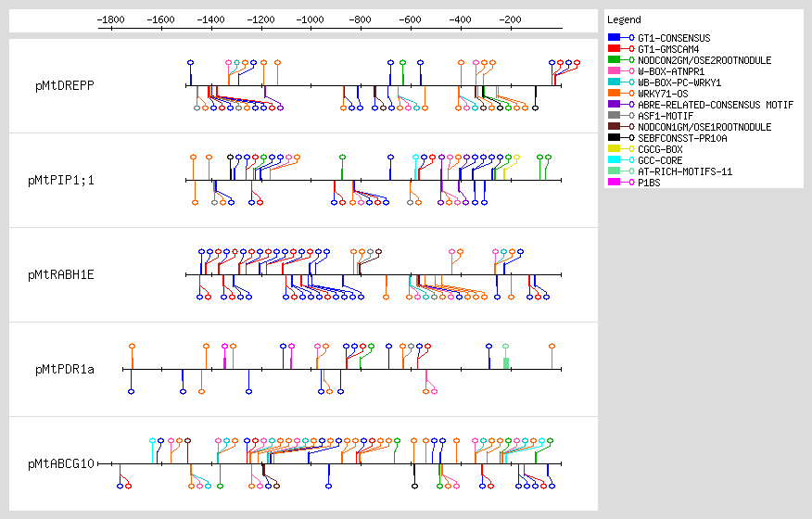Click the blue GT1-CONSENSUS legend marker icon
The width and height of the screenshot is (812, 519).
(x=619, y=38)
